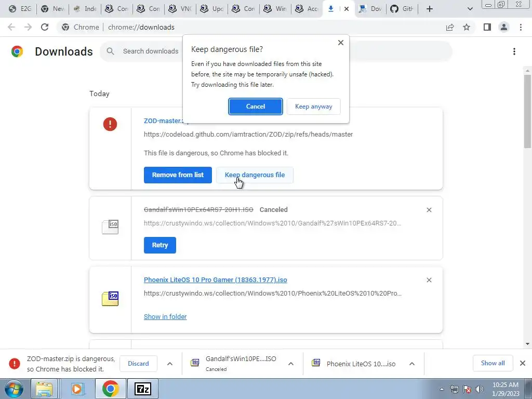Click the red warning icon on the ZOD-master card

(110, 124)
